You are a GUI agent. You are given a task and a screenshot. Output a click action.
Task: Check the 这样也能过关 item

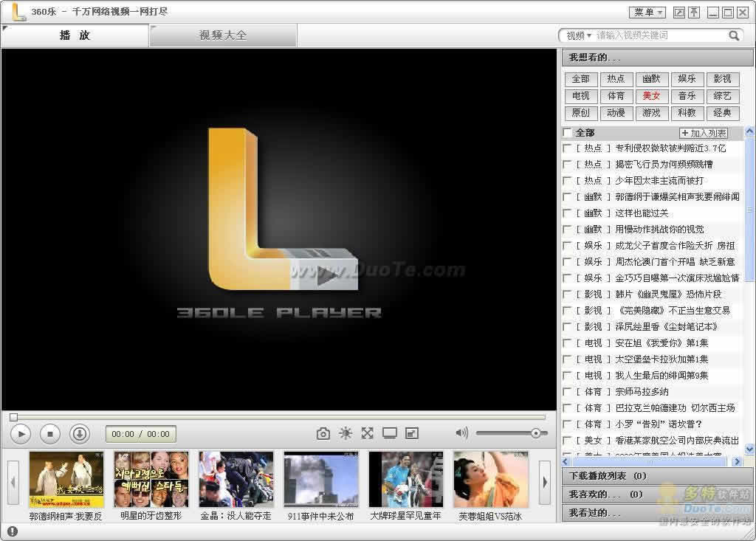coord(568,213)
